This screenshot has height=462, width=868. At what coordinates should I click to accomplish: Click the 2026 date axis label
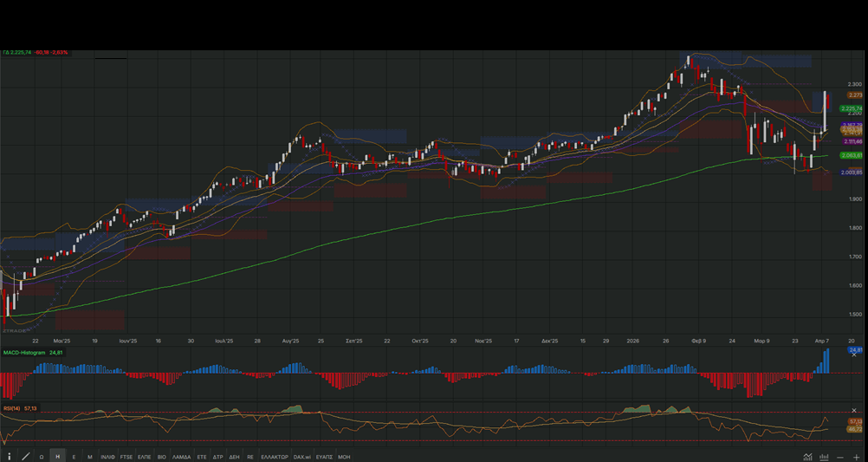pos(632,342)
